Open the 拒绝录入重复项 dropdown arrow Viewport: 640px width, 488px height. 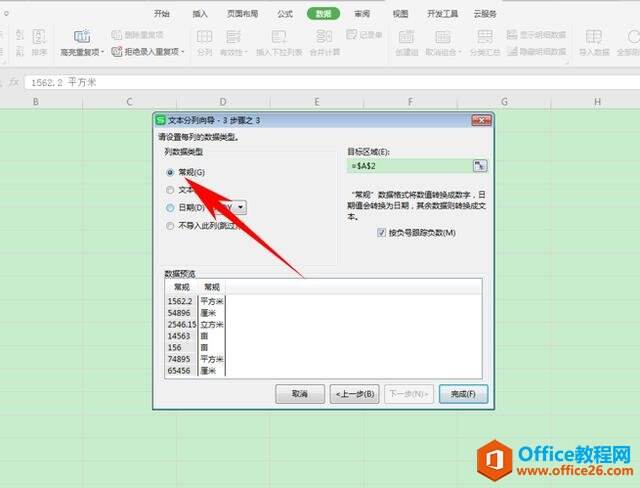tap(182, 52)
